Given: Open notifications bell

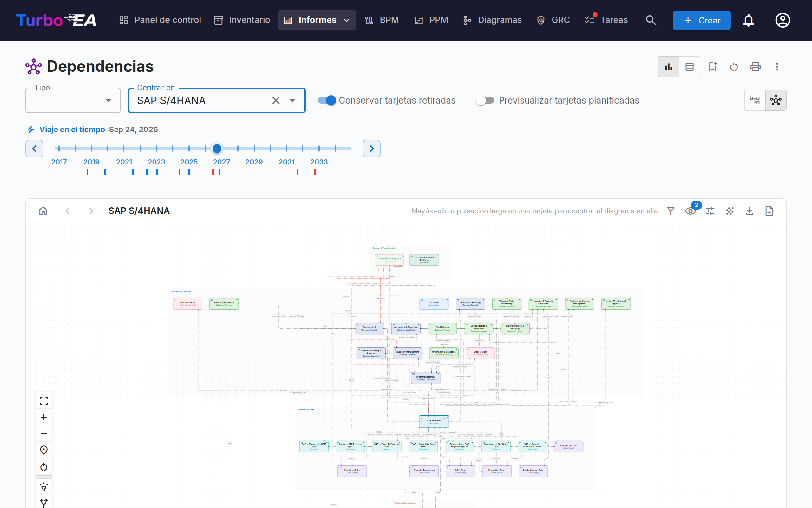Looking at the screenshot, I should 748,20.
